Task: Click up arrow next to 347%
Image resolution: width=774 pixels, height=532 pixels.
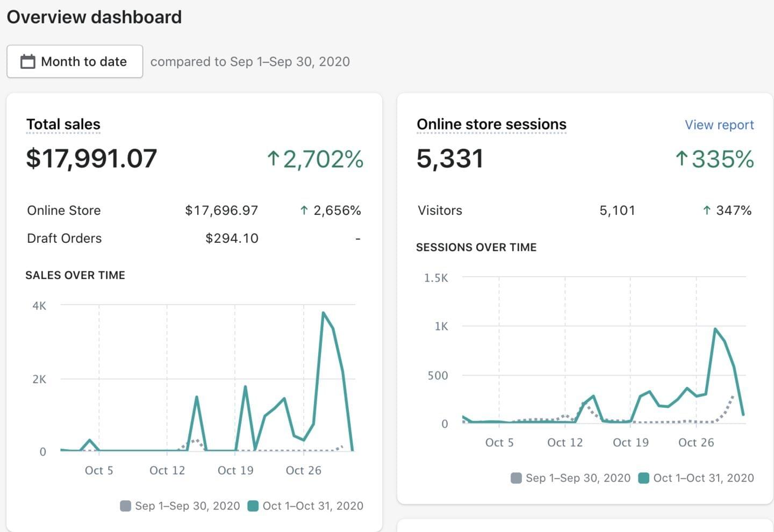Action: (707, 210)
